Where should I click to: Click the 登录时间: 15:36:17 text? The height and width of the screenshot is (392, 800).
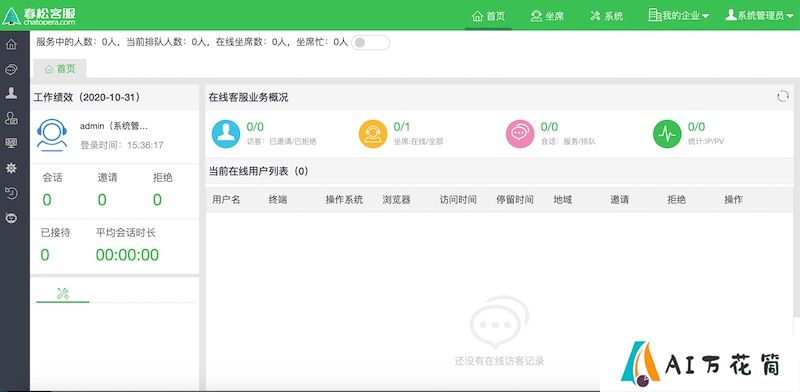tap(122, 145)
